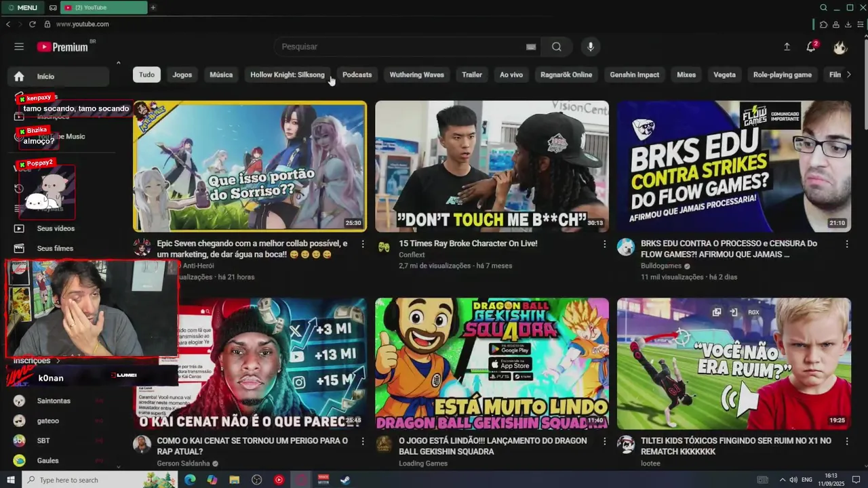
Task: Expand the Inscrições section chevron
Action: pyautogui.click(x=58, y=361)
